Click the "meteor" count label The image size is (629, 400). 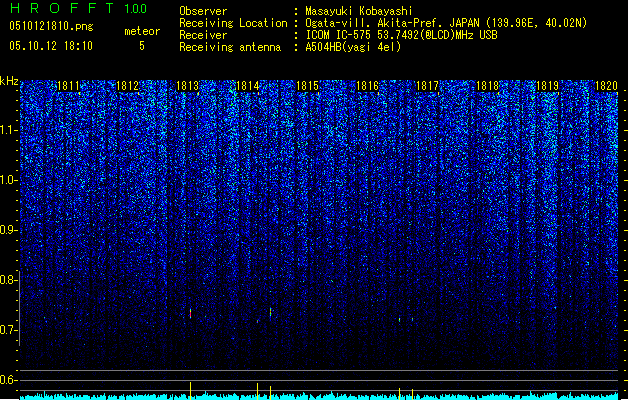142,31
